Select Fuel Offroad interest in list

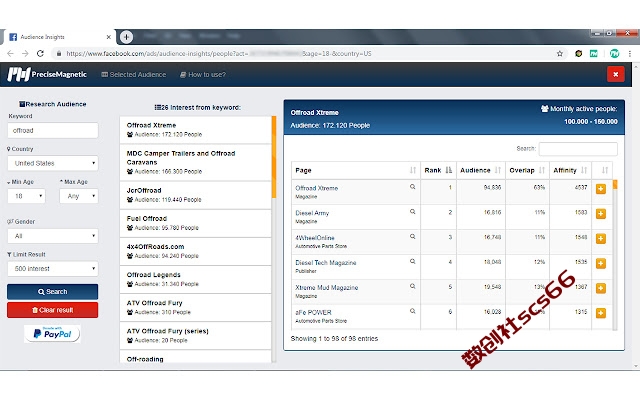tap(196, 223)
